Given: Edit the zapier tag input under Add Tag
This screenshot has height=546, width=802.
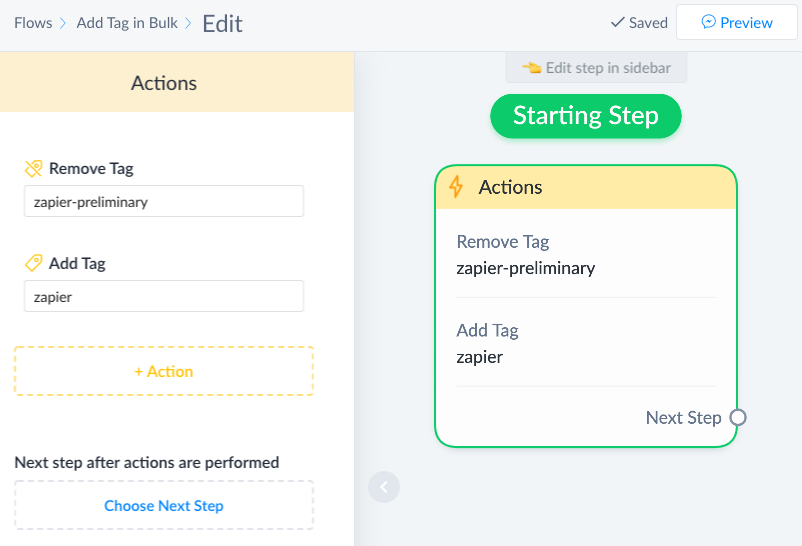Looking at the screenshot, I should point(164,296).
